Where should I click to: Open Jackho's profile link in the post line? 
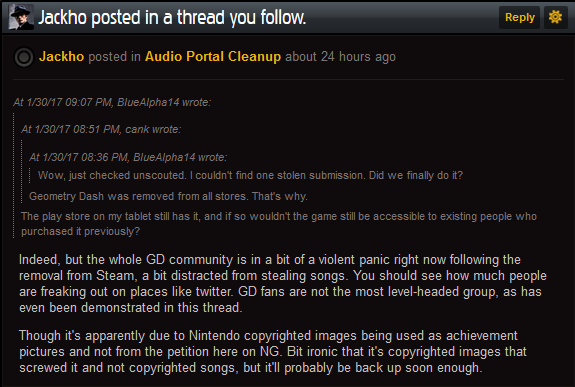(62, 56)
